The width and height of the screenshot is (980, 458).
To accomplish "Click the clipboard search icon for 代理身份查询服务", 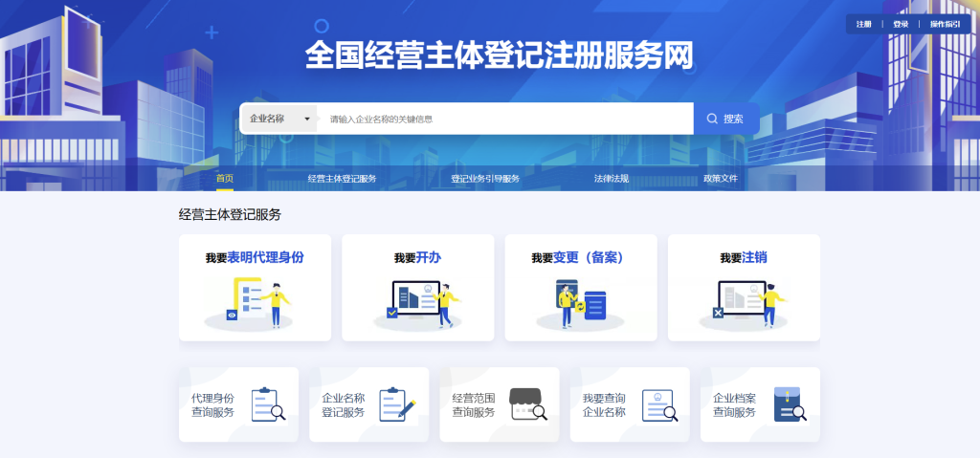I will tap(268, 404).
